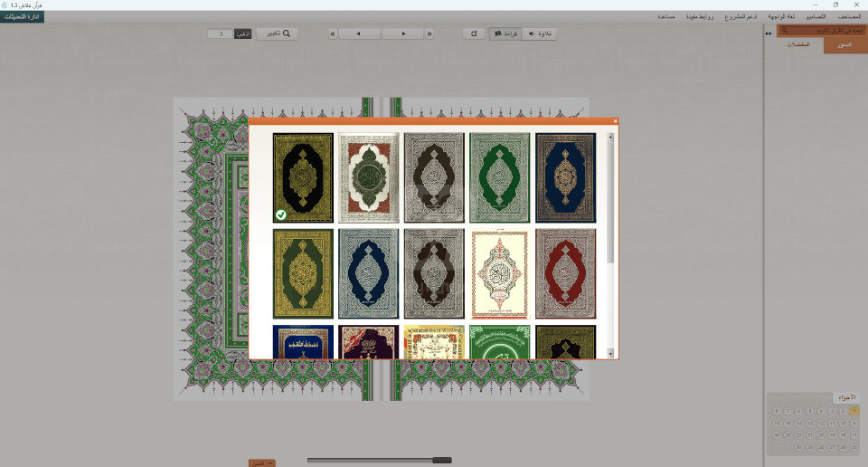Focus the page number input field
The height and width of the screenshot is (467, 868).
[x=221, y=33]
